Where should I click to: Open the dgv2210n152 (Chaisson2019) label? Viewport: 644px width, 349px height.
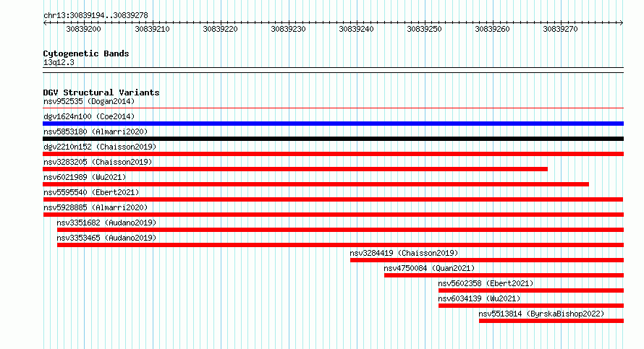point(100,147)
